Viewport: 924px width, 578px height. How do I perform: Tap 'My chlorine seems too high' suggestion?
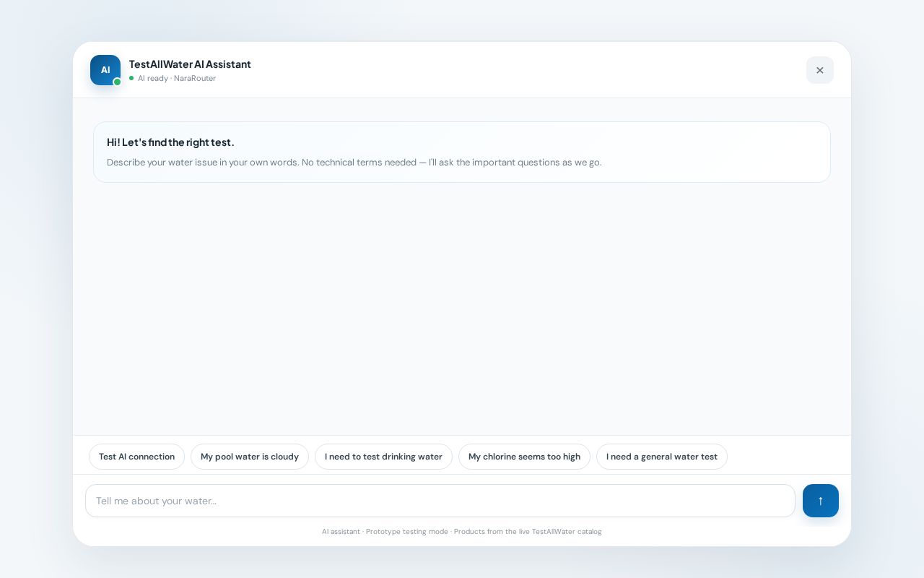pyautogui.click(x=524, y=457)
